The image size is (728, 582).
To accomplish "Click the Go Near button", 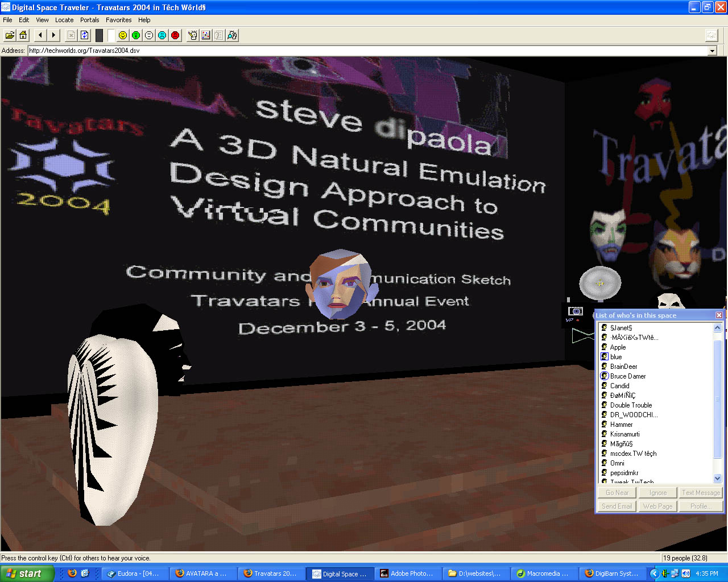I will click(x=617, y=493).
